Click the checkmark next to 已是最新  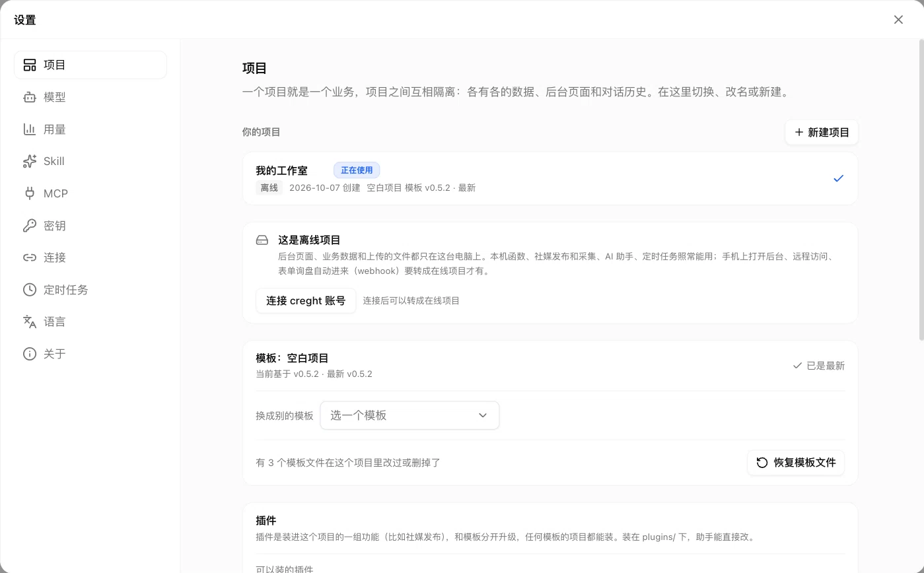coord(797,366)
